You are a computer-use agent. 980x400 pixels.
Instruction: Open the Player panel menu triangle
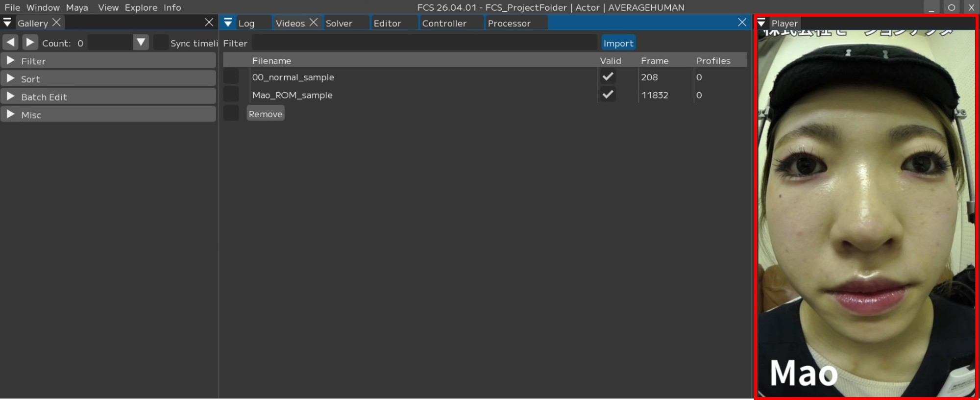(761, 23)
